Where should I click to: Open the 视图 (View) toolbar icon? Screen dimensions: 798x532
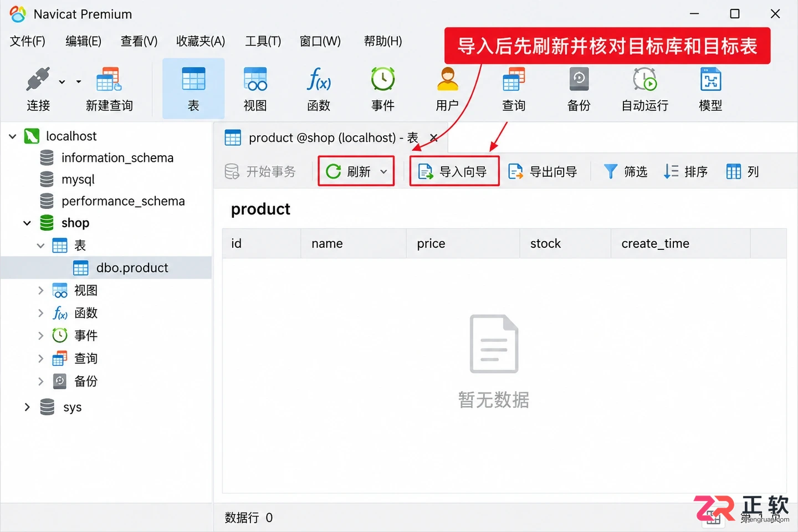click(x=255, y=89)
